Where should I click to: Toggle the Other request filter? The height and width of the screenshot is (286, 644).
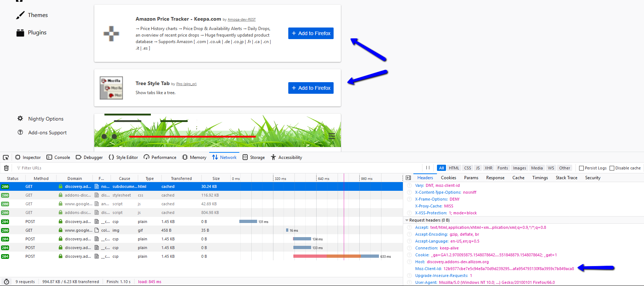pyautogui.click(x=565, y=168)
